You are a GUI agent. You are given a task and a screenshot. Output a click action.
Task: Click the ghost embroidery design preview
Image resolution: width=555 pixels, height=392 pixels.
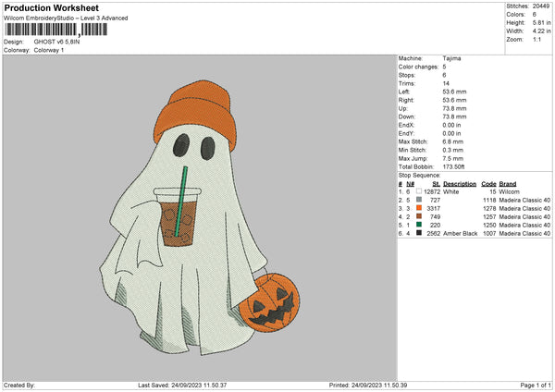pos(200,218)
